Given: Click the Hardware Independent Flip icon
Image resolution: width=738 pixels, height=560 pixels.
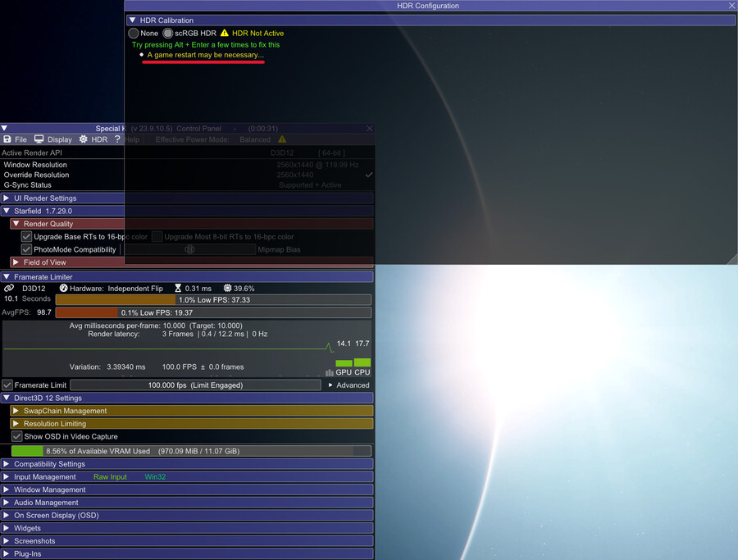Looking at the screenshot, I should coord(63,288).
